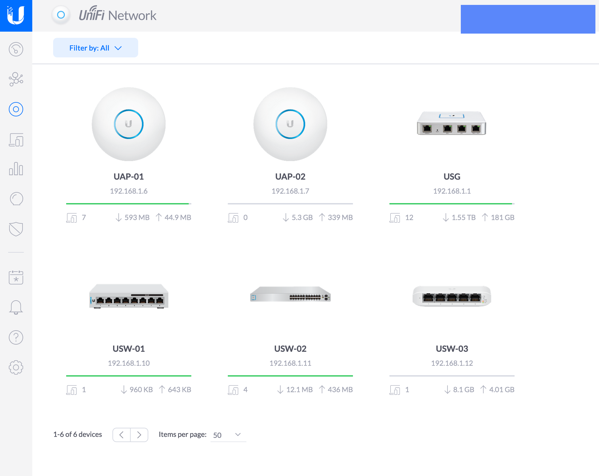Open the Topology map icon
Image resolution: width=599 pixels, height=476 pixels.
point(16,79)
